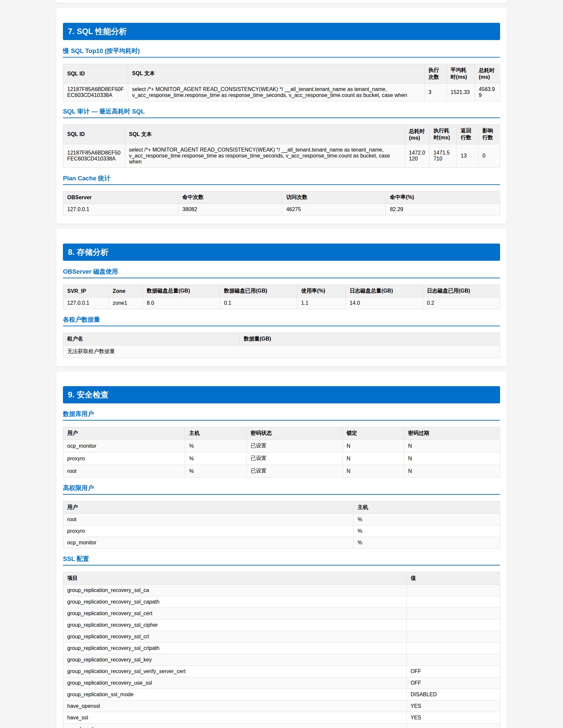
Task: Click the "无法获取租户数据量" message row
Action: tap(281, 352)
